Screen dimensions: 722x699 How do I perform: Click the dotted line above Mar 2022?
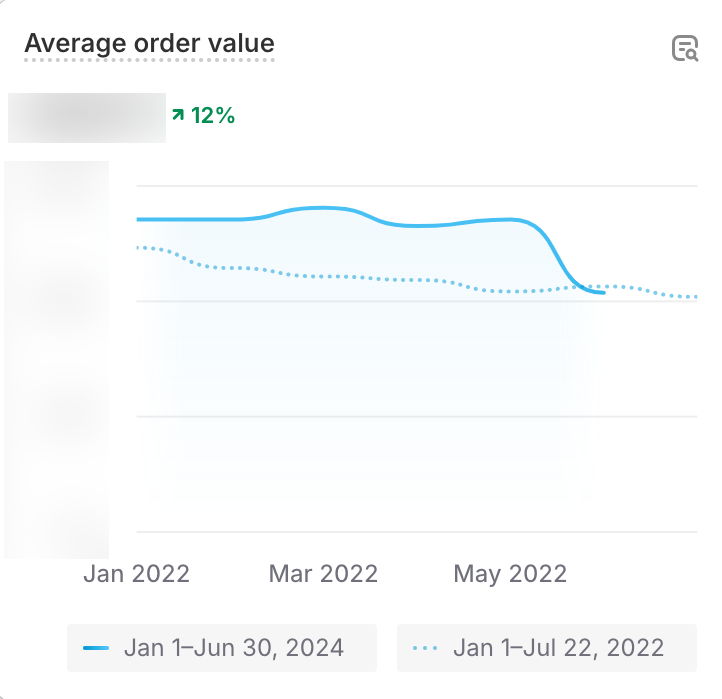[x=322, y=275]
